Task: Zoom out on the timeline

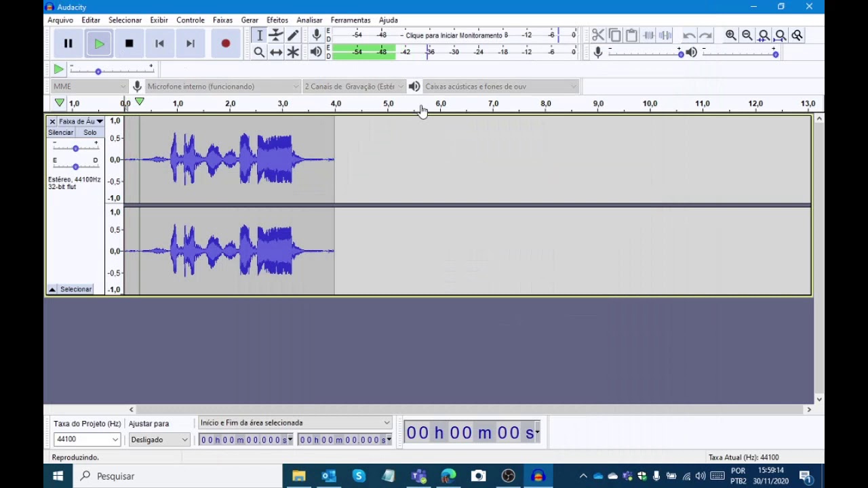Action: 747,35
